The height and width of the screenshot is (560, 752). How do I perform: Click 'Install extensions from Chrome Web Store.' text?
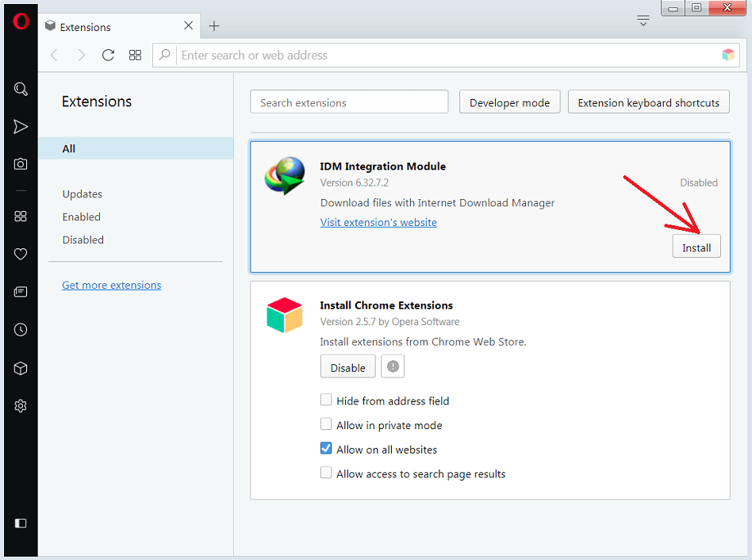[423, 342]
